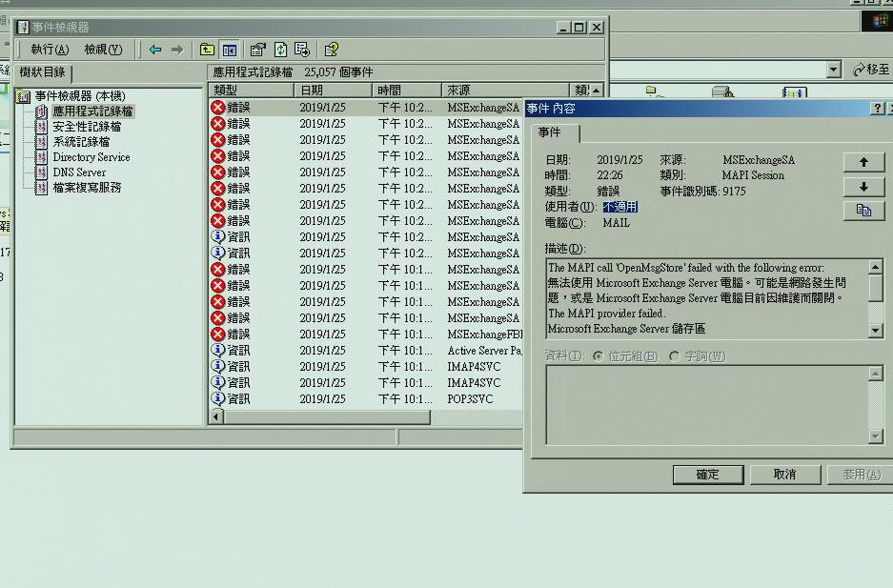Open the 執行(A) menu
The width and height of the screenshot is (893, 588).
coord(50,50)
